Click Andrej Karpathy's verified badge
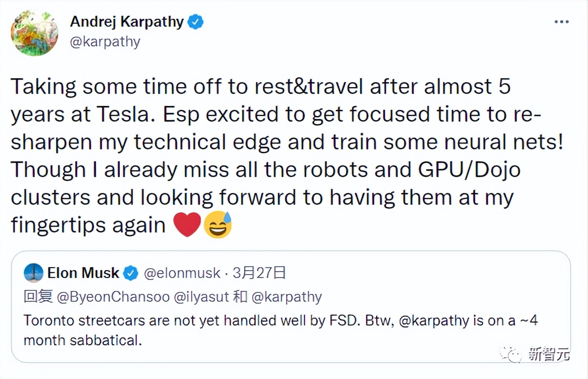The height and width of the screenshot is (379, 588). tap(195, 21)
